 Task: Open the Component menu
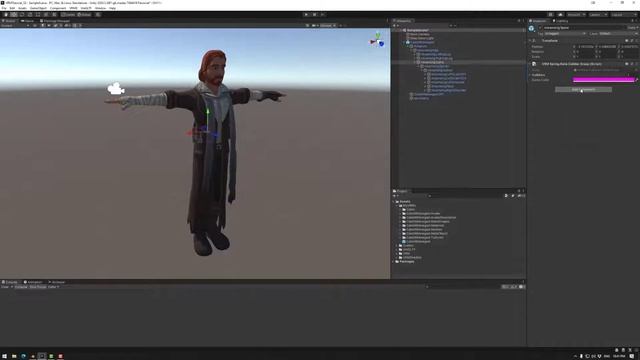tap(58, 8)
